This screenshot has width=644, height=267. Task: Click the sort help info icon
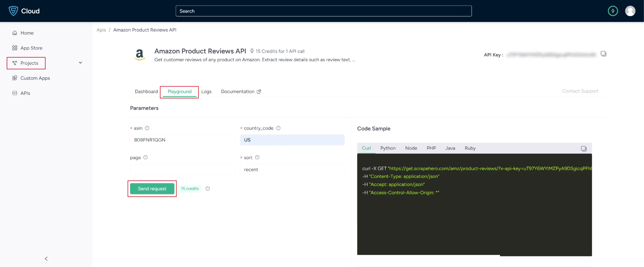point(257,158)
